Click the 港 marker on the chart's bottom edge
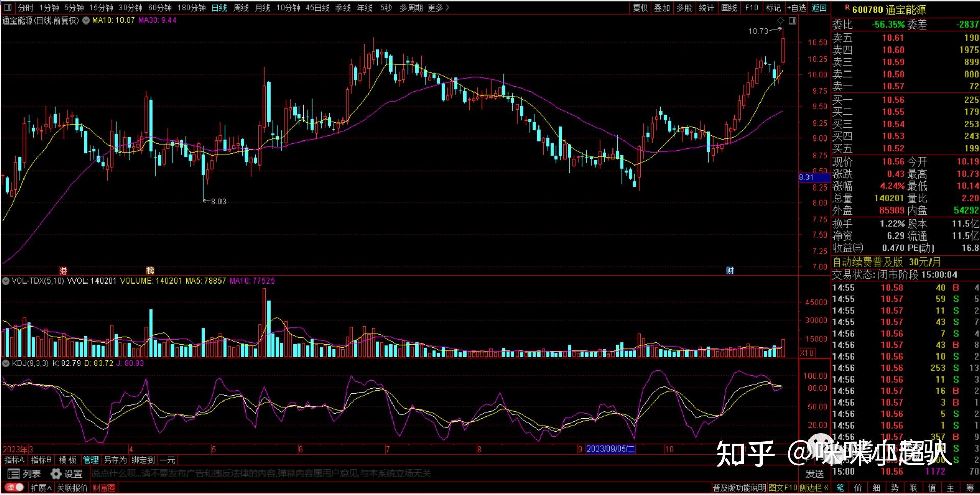980x495 pixels. point(63,270)
